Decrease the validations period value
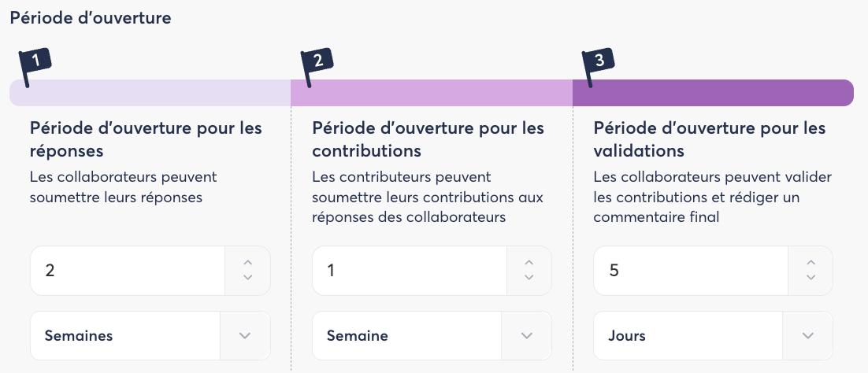Image resolution: width=868 pixels, height=373 pixels. pos(811,278)
